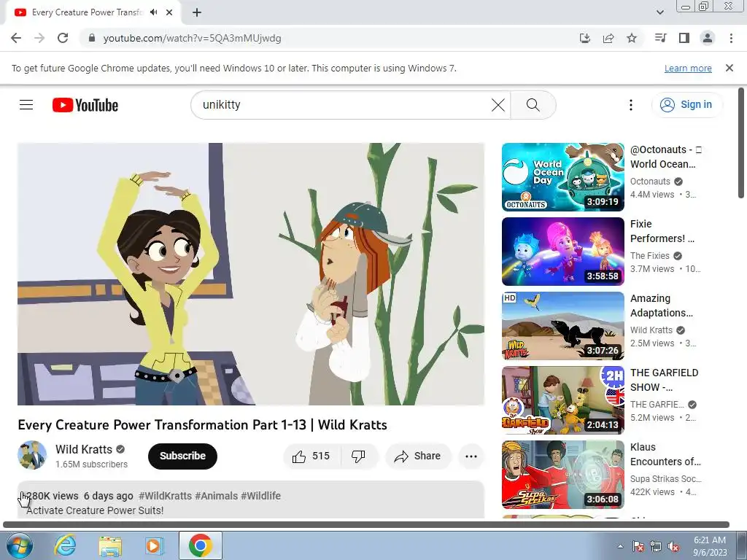Image resolution: width=747 pixels, height=560 pixels.
Task: Click video title Every Creature Power Transformation
Action: point(203,425)
